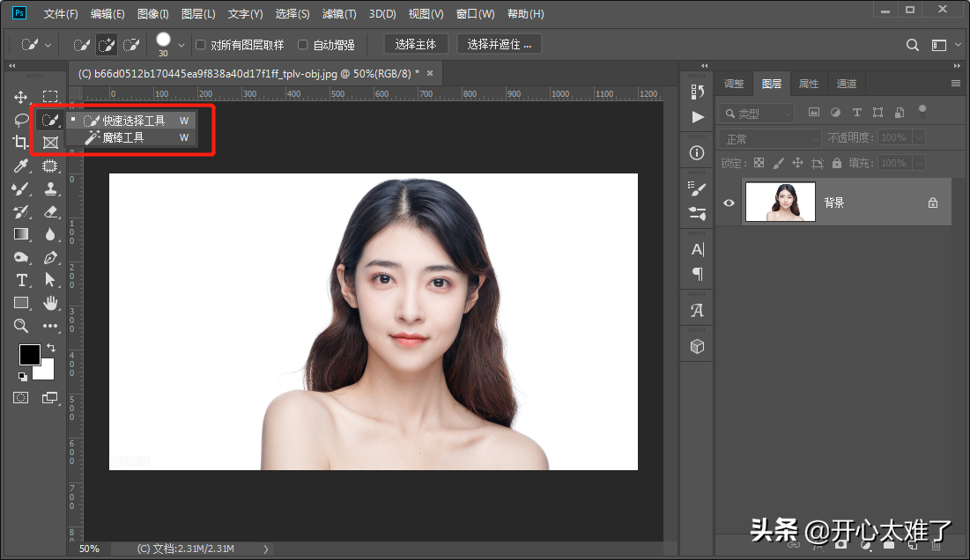Select the Clone Stamp tool
Image resolution: width=970 pixels, height=560 pixels.
(x=50, y=188)
